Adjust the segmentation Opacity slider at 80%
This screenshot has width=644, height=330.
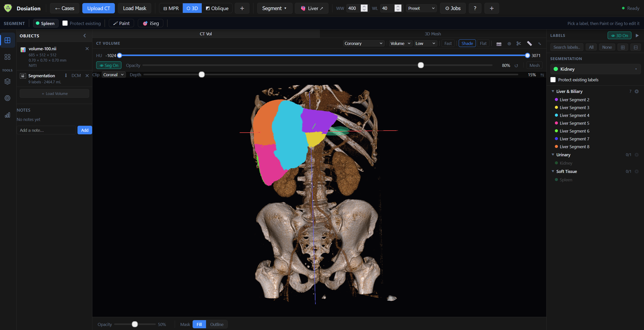click(x=421, y=65)
